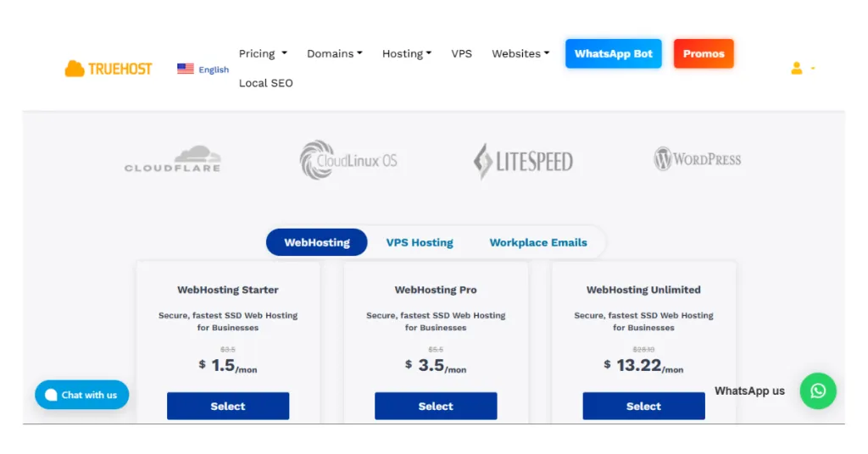Open the Local SEO navigation link

click(x=265, y=83)
